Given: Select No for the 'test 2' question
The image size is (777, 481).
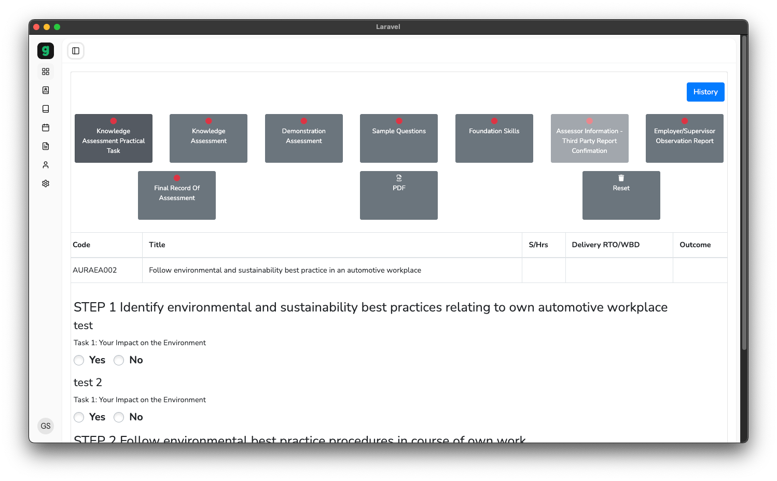Looking at the screenshot, I should tap(119, 417).
